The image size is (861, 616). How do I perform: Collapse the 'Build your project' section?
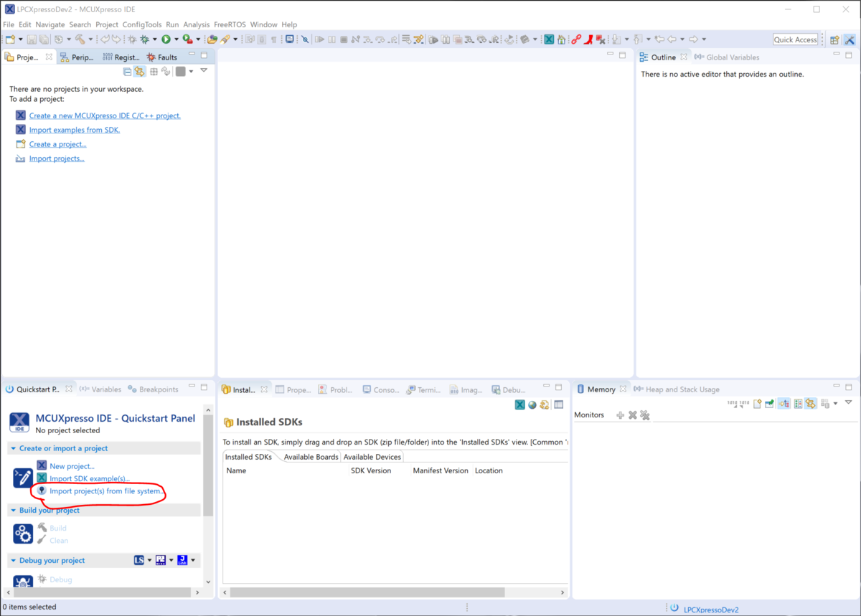coord(13,511)
